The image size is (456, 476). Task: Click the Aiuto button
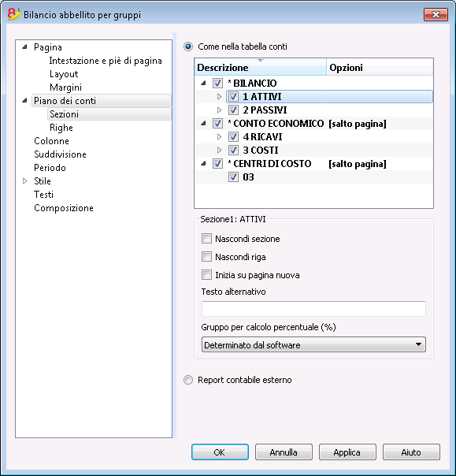[x=411, y=452]
